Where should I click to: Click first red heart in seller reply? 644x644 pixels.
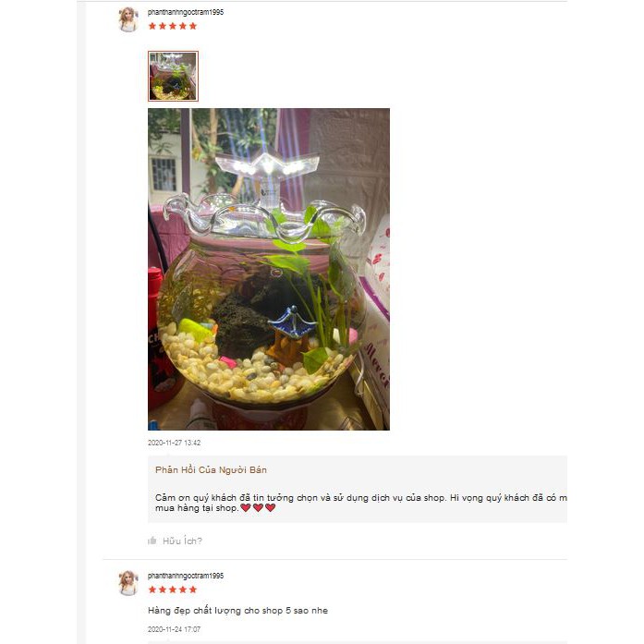pyautogui.click(x=246, y=507)
